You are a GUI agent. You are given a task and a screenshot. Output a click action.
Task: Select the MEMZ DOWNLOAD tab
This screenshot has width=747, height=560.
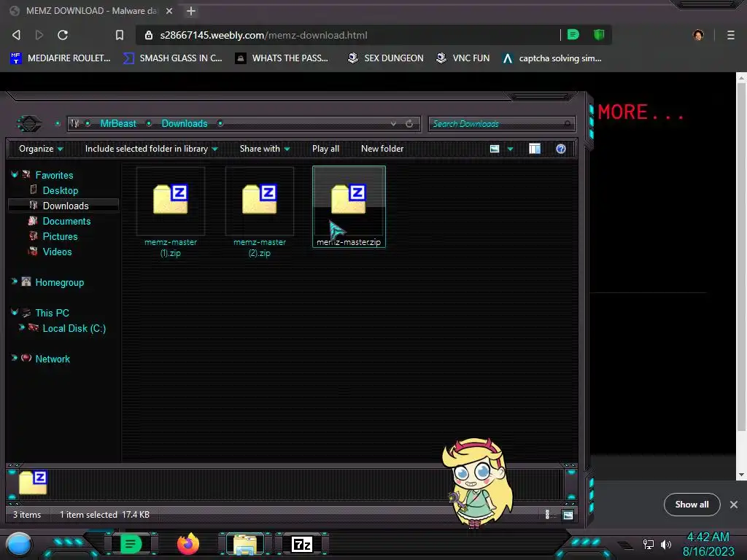pos(90,10)
